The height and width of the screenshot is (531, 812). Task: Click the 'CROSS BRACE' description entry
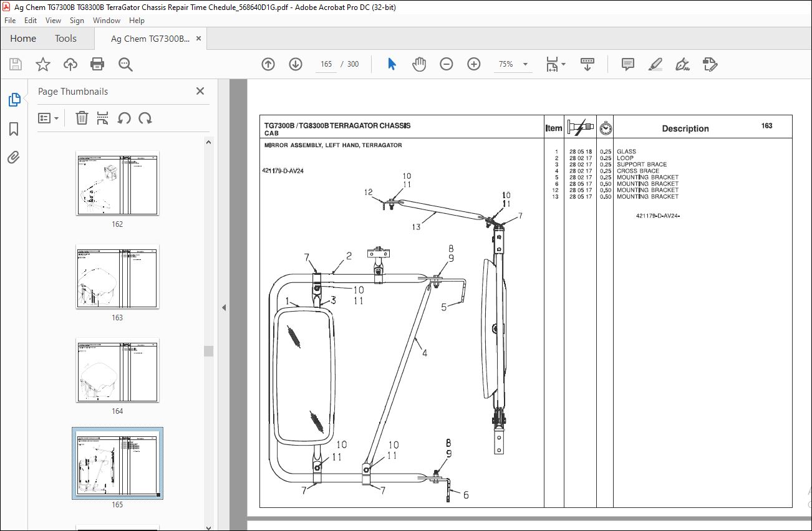click(638, 171)
